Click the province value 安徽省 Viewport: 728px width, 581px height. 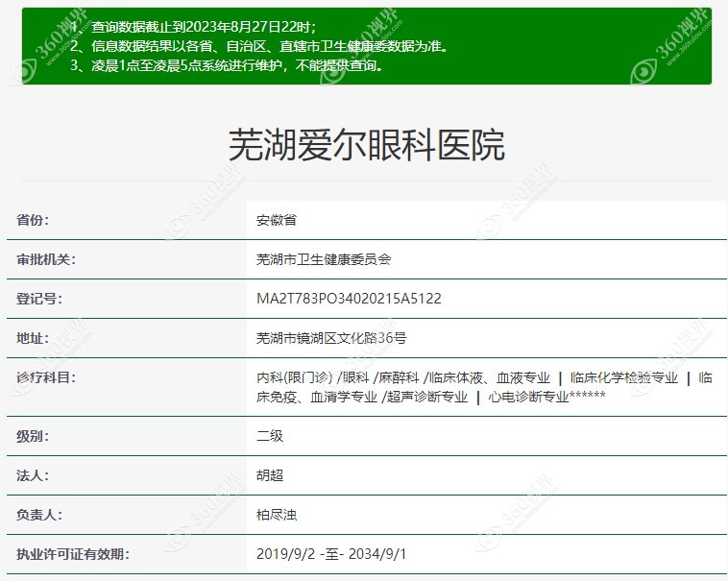pyautogui.click(x=277, y=220)
